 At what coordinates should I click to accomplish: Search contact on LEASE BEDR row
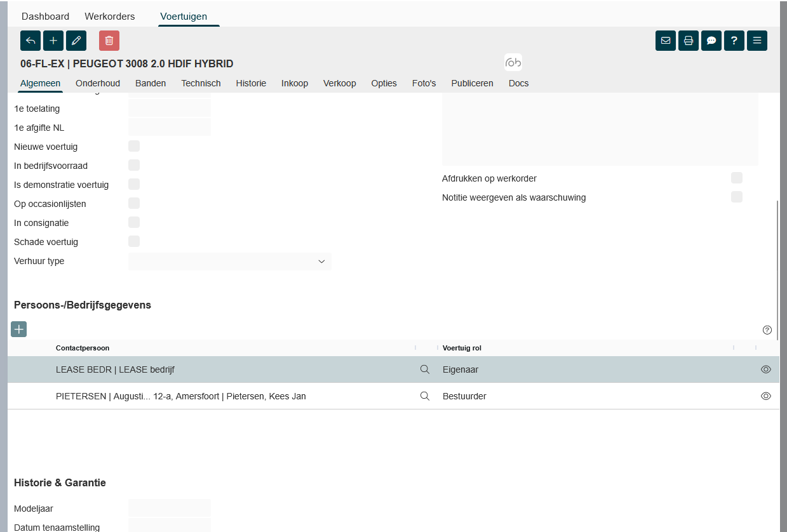click(x=425, y=369)
